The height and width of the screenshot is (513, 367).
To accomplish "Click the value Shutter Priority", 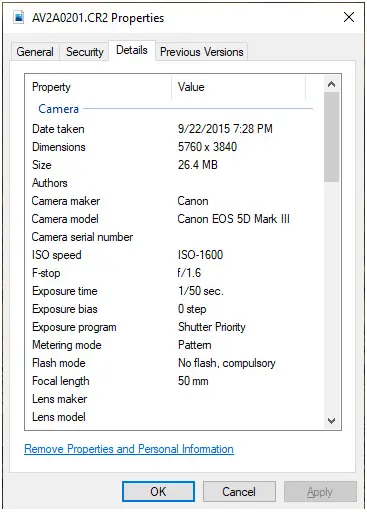I will [x=212, y=327].
